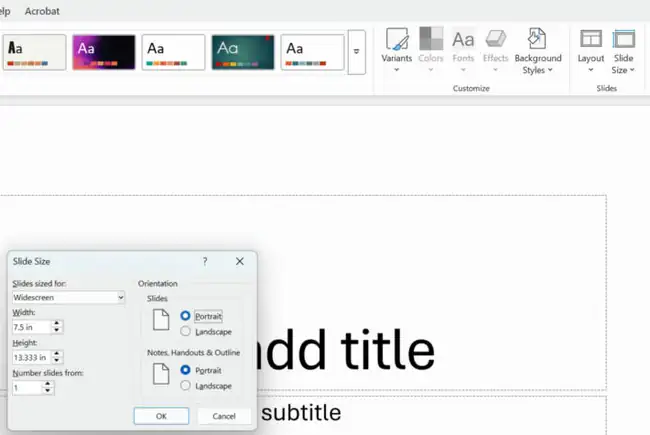Click the Slide Size dialog help icon
Screen dimensions: 650x435
[x=205, y=261]
